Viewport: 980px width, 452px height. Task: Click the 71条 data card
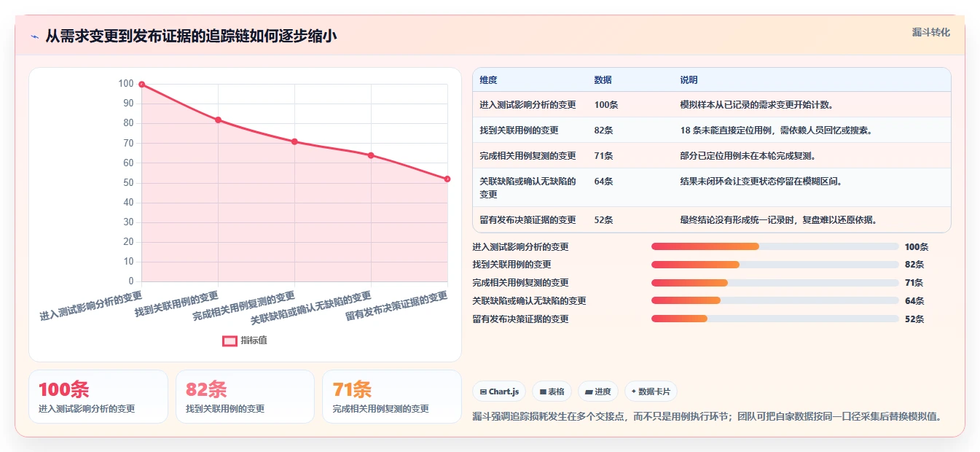[x=392, y=397]
